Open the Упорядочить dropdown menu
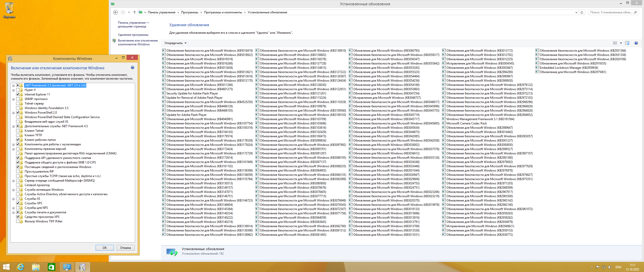This screenshot has width=644, height=272. [175, 43]
